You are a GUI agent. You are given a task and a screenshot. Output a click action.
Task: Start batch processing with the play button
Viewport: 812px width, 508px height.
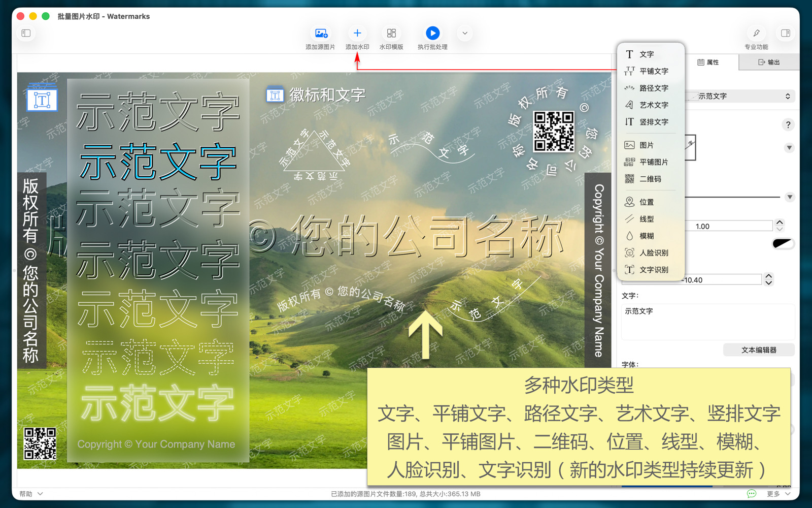tap(432, 34)
